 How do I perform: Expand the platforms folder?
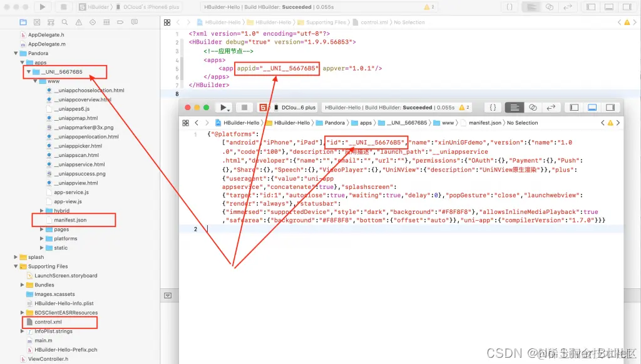[42, 238]
